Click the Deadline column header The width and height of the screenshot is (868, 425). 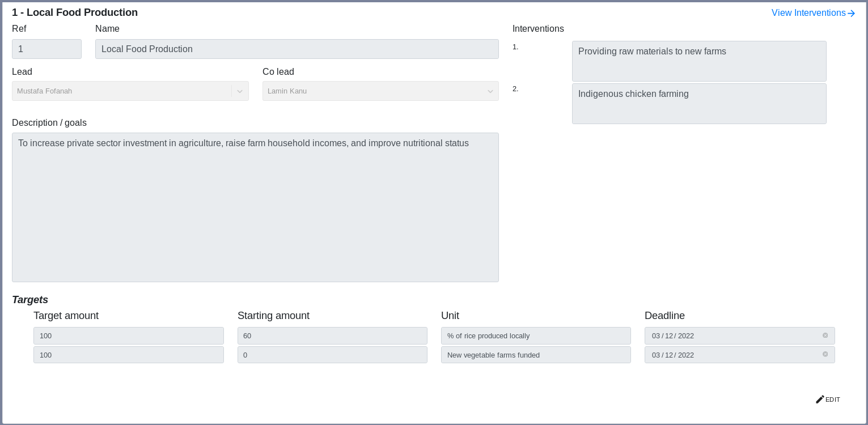[664, 316]
